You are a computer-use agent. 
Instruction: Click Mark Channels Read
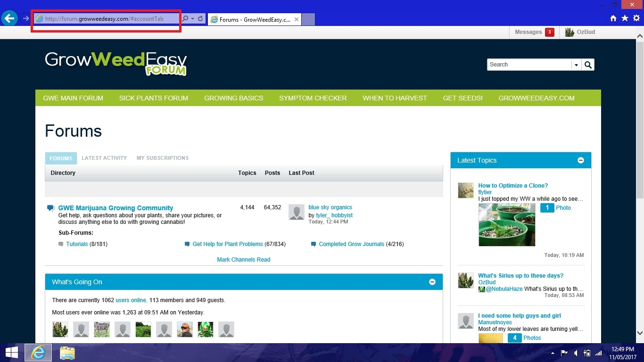pos(244,260)
